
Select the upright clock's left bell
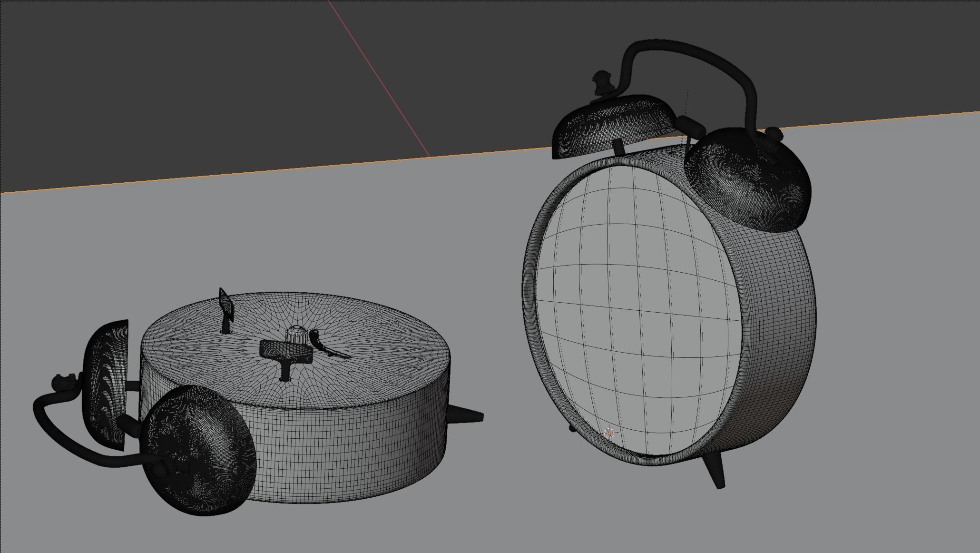click(x=615, y=125)
